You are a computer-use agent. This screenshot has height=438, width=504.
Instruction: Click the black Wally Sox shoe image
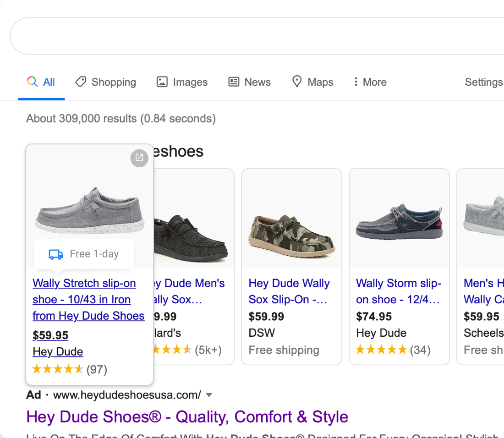coord(190,237)
